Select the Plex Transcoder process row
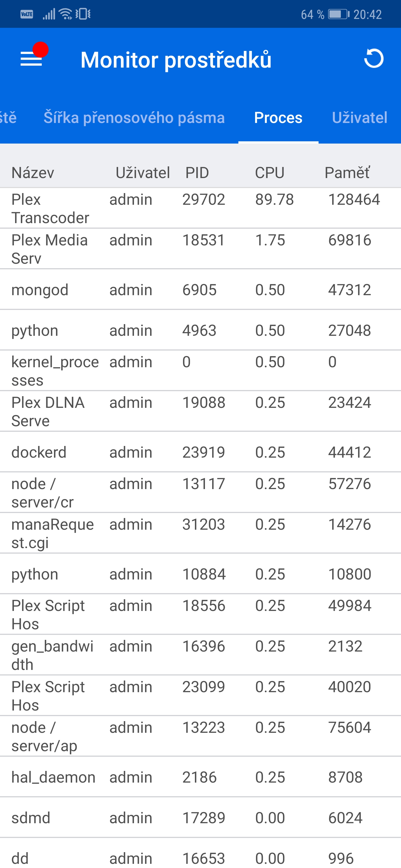 tap(200, 208)
